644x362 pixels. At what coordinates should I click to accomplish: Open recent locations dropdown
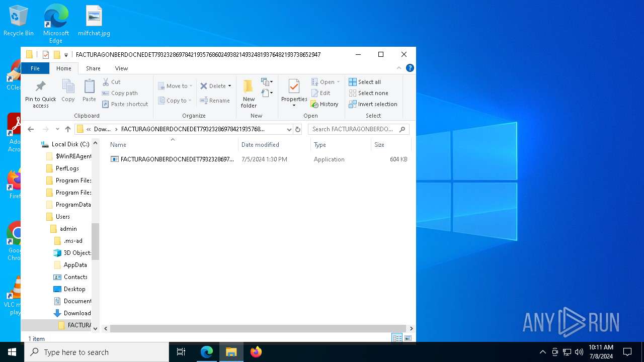click(57, 129)
